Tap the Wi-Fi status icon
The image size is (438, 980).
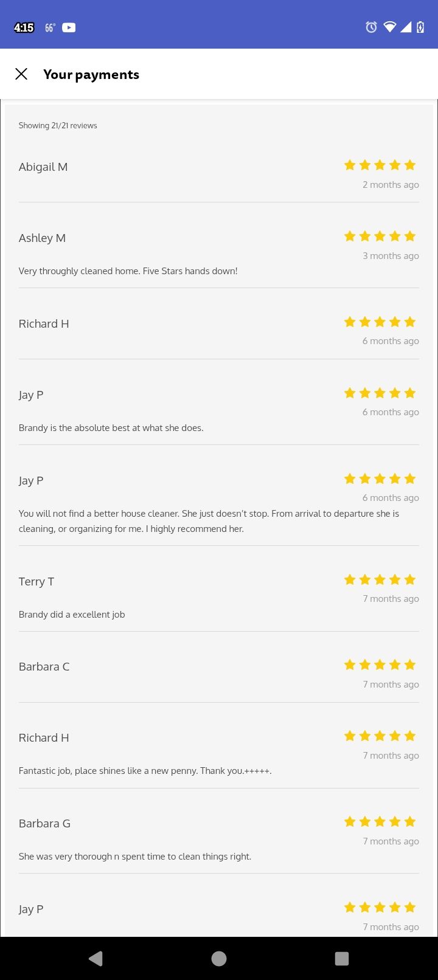pos(390,27)
